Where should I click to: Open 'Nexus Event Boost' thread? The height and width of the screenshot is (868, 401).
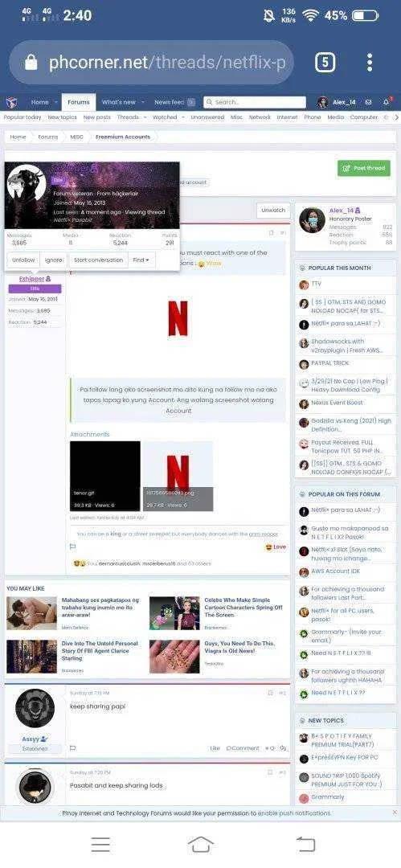click(337, 403)
